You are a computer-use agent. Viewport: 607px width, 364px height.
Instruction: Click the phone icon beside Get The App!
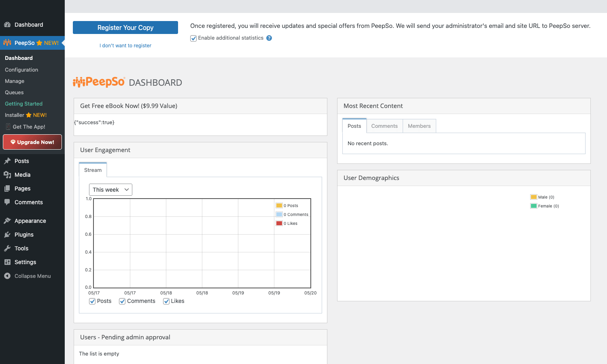click(x=8, y=127)
